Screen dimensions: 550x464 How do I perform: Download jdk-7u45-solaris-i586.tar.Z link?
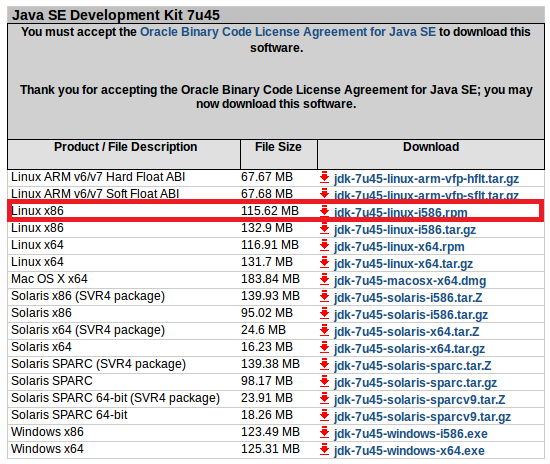click(408, 298)
